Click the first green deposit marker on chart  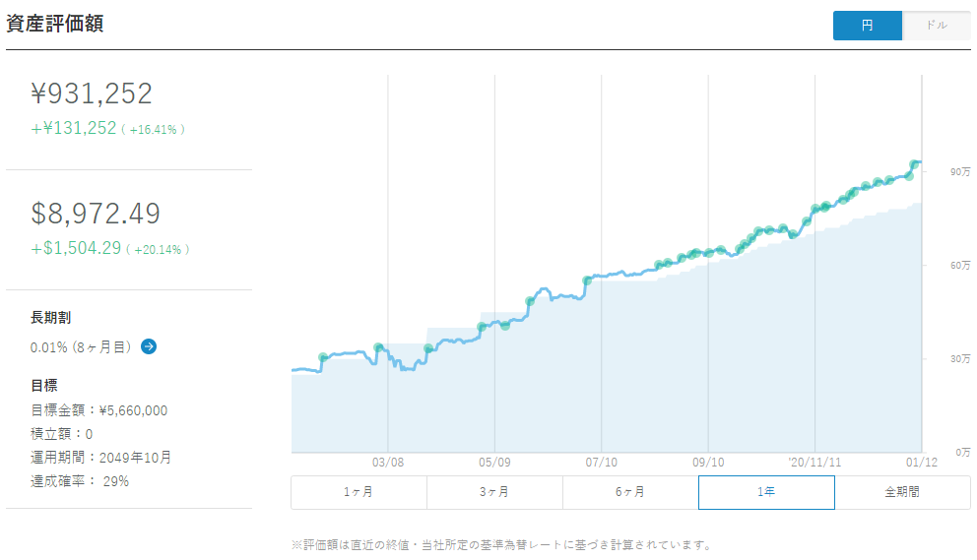[x=323, y=357]
